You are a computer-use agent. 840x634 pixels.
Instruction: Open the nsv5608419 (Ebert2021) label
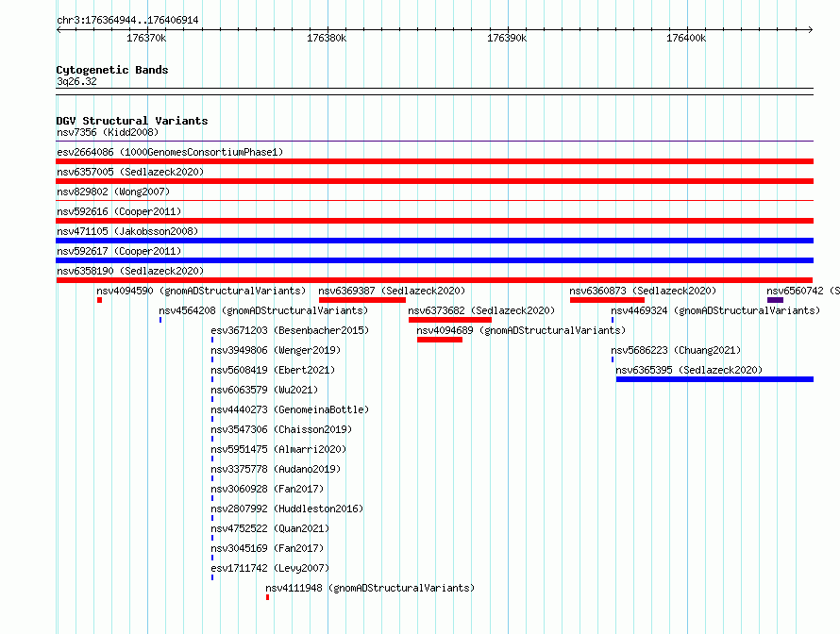tap(273, 370)
